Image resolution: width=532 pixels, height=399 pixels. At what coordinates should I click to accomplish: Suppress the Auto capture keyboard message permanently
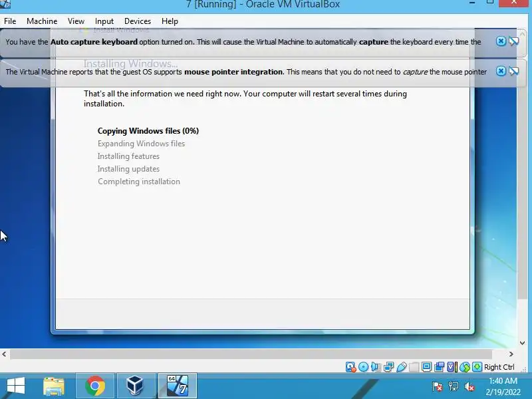513,41
